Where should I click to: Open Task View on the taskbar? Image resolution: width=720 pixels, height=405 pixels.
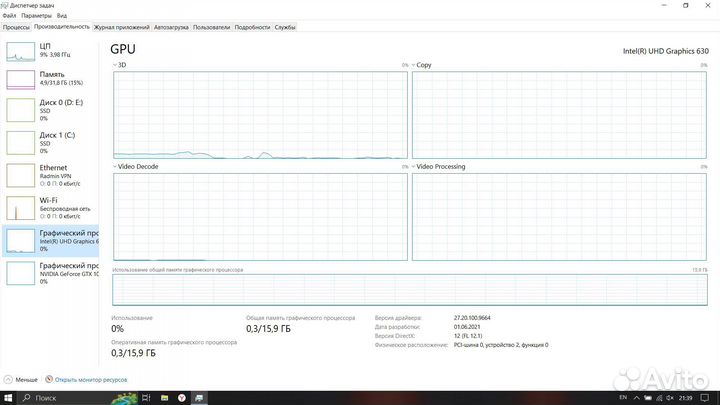coord(146,398)
